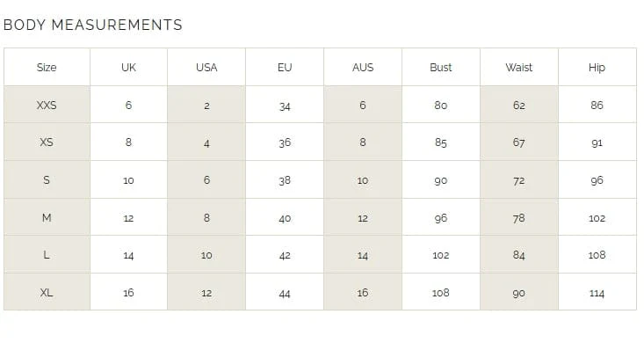The image size is (644, 343).
Task: Click the S size row label
Action: click(47, 180)
